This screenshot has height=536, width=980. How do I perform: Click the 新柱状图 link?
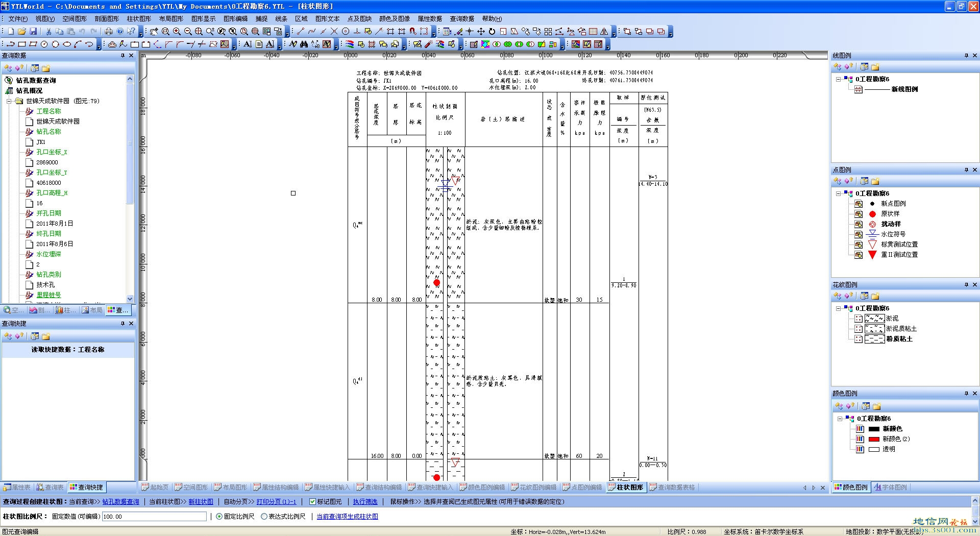(x=201, y=502)
